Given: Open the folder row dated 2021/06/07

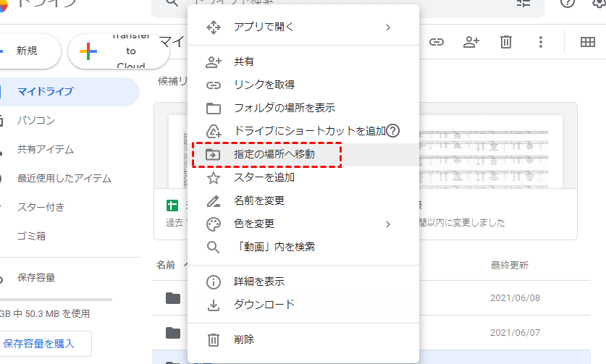Looking at the screenshot, I should coord(371,333).
